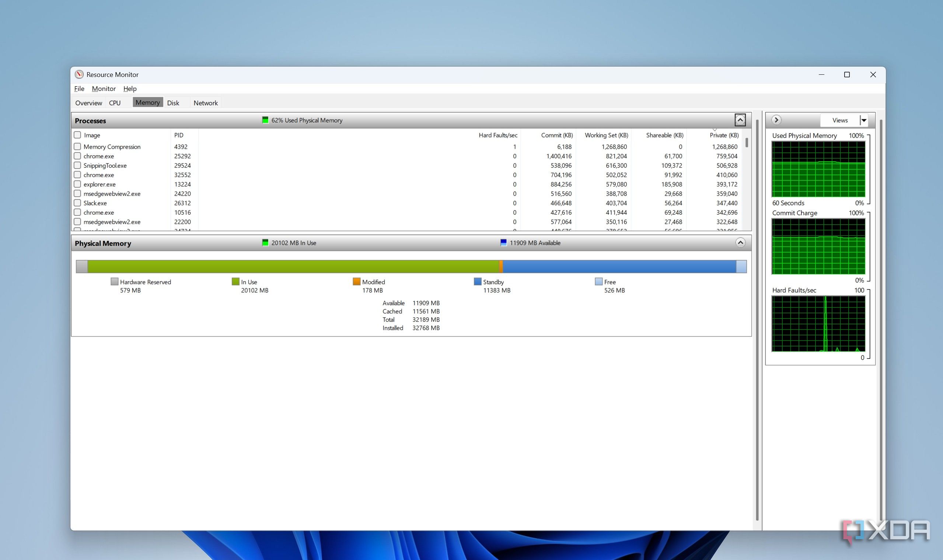Open the File menu
This screenshot has height=560, width=943.
point(79,89)
